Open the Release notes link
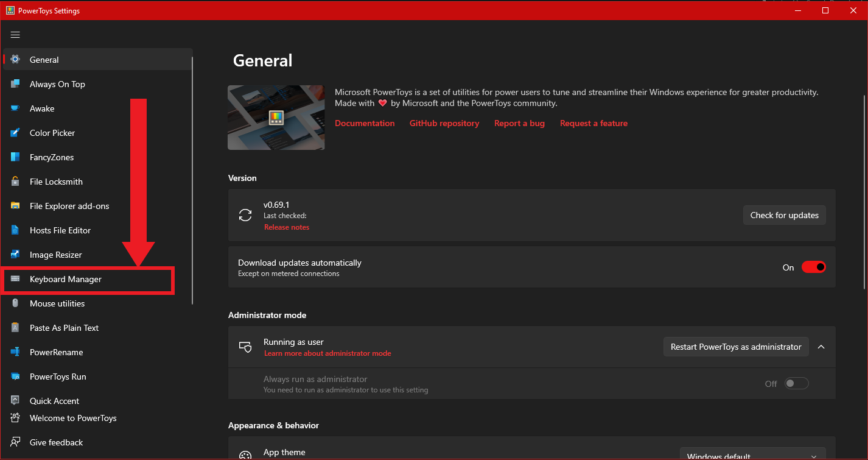868x460 pixels. (287, 227)
